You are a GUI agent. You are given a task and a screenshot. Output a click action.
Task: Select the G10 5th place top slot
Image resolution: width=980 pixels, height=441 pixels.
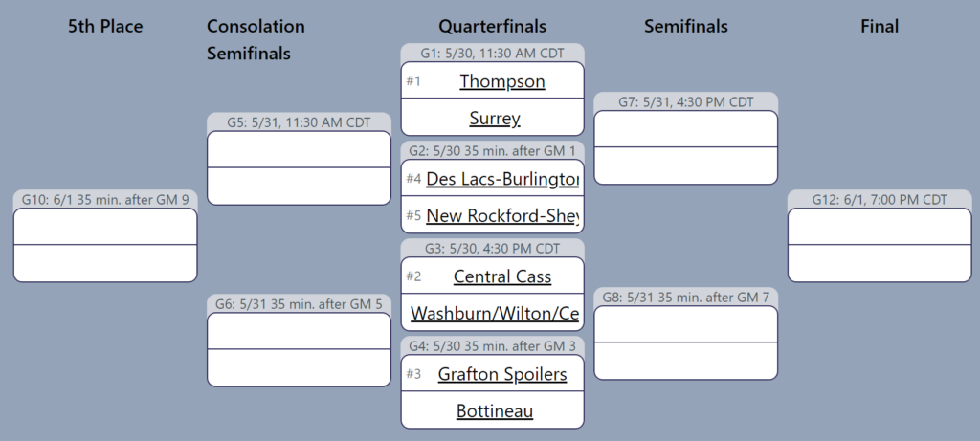pos(105,226)
